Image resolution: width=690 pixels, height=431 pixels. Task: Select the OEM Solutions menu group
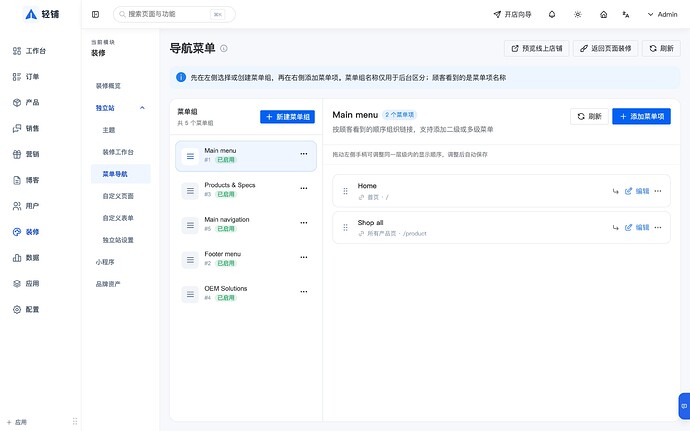click(246, 294)
